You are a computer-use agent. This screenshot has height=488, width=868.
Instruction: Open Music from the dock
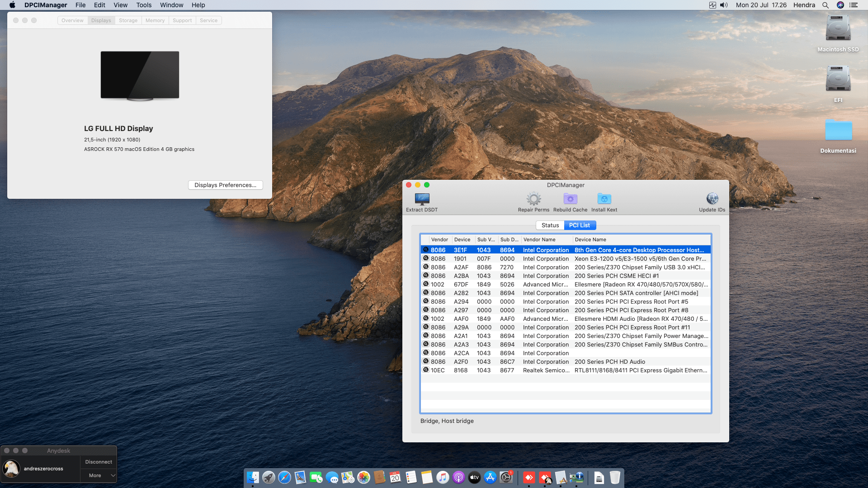pos(443,477)
